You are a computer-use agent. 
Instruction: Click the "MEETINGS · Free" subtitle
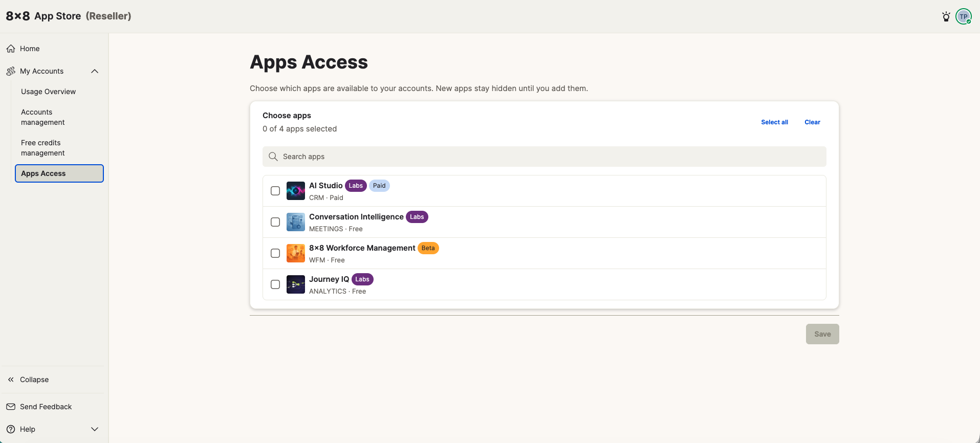336,229
